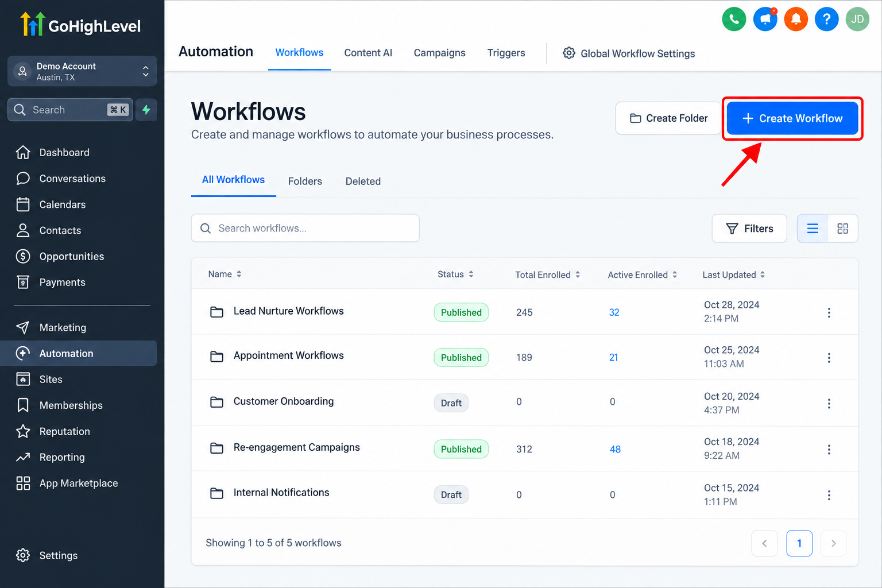Screen dimensions: 882x588
Task: Open options menu for Lead Nurture Workflows
Action: [829, 312]
